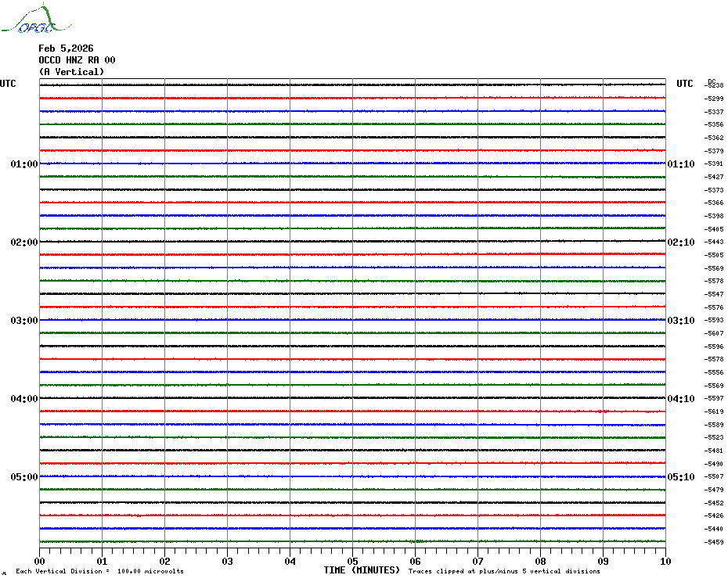
Task: Select the OCCD HNZ RA 00 station label
Action: point(77,60)
